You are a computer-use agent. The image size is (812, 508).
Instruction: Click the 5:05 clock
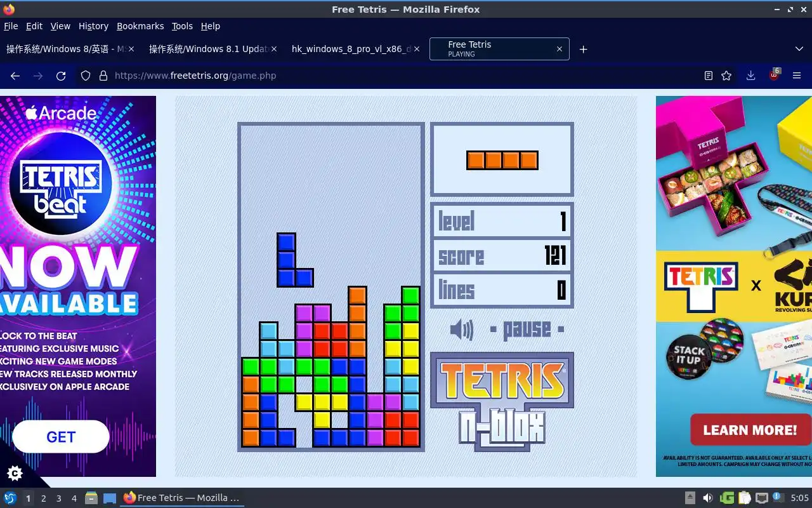pyautogui.click(x=799, y=498)
